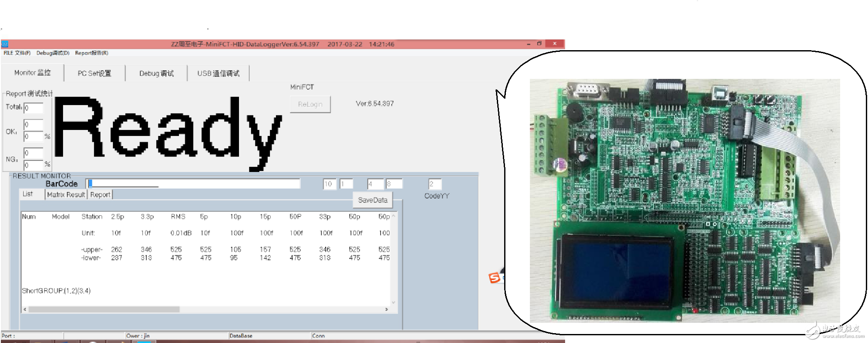
Task: Click the MiniFCT app icon in title bar
Action: click(5, 44)
